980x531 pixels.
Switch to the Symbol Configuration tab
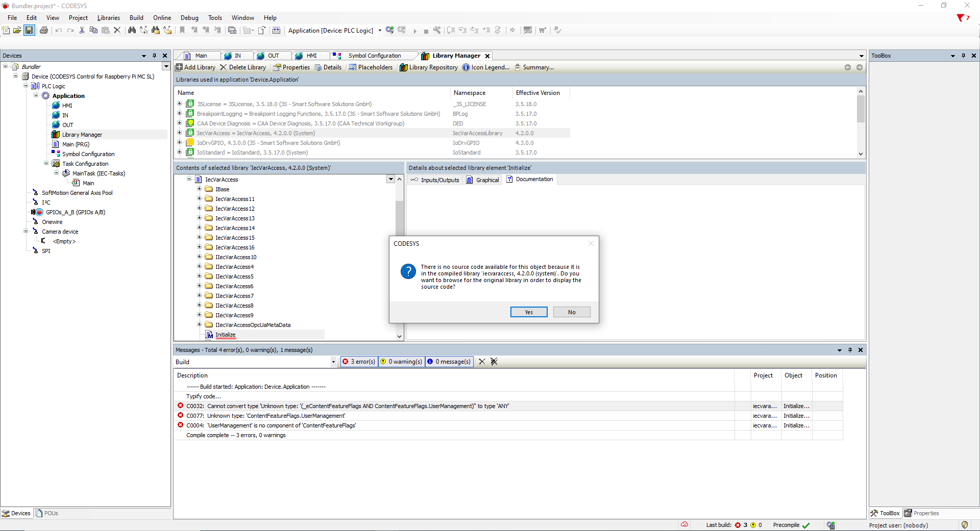374,56
